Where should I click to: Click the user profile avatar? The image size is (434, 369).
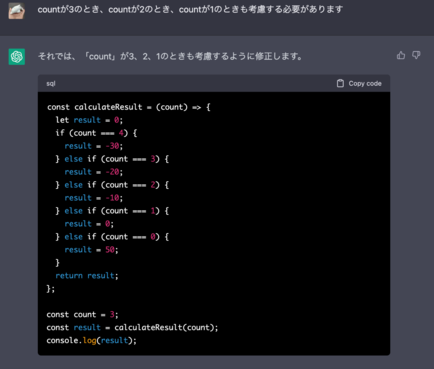17,10
